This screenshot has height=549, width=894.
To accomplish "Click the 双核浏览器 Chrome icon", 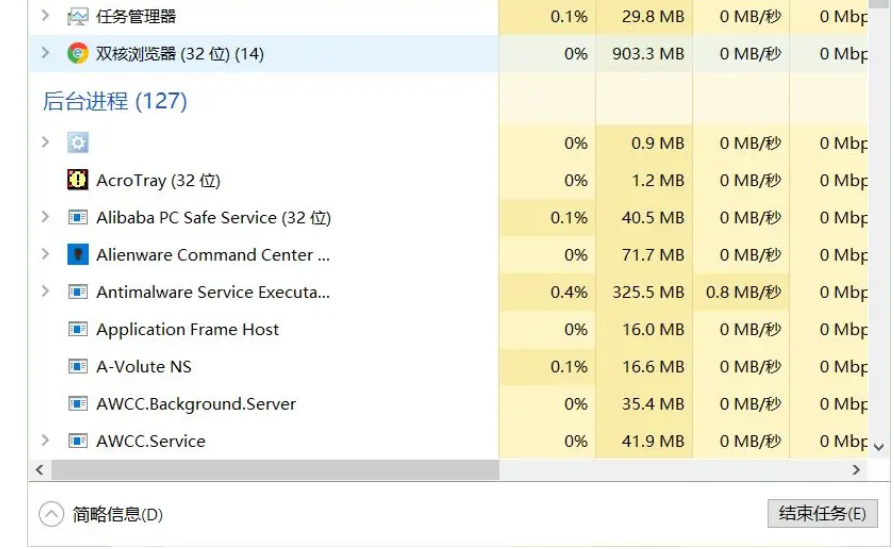I will click(x=78, y=53).
